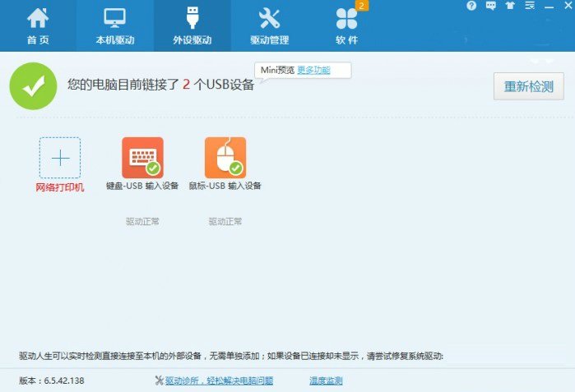Open the 首页 home tab
Image resolution: width=575 pixels, height=392 pixels.
(x=38, y=25)
